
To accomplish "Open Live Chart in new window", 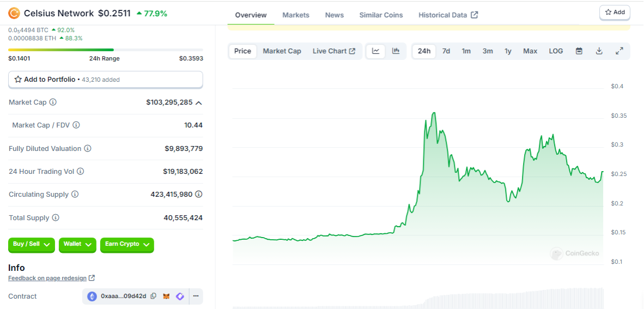I will [x=334, y=51].
